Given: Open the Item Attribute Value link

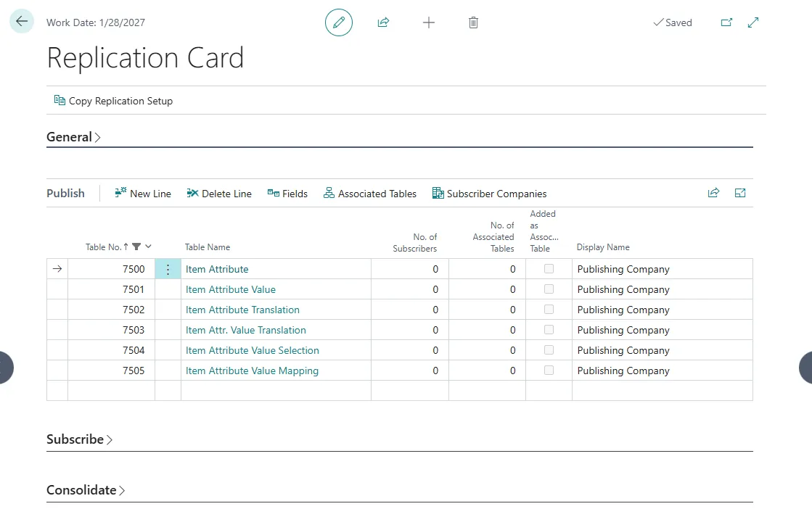Looking at the screenshot, I should tap(230, 289).
